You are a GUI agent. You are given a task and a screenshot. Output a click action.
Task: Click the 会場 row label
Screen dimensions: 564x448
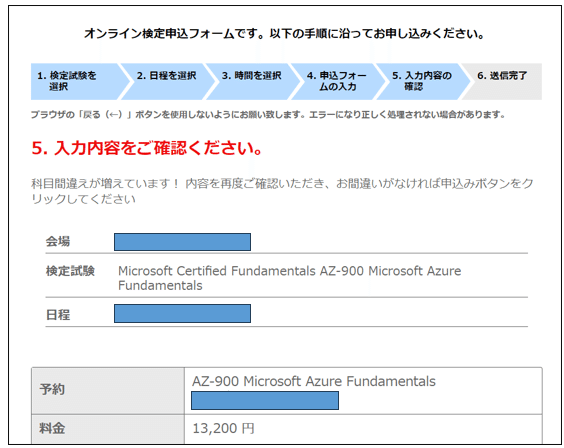click(58, 241)
